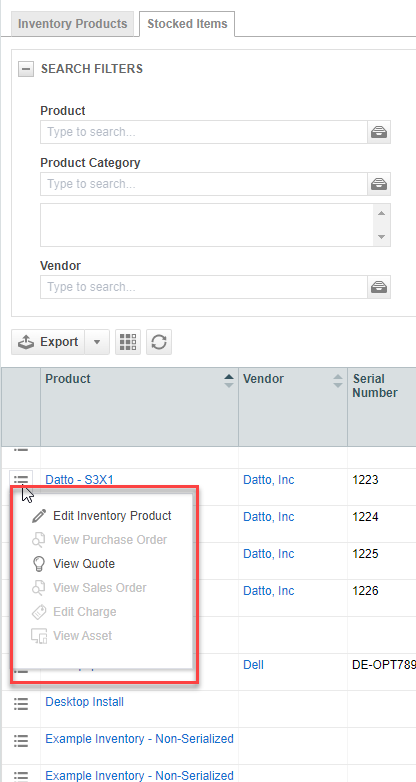Click the category list scroll down arrow
This screenshot has width=416, height=782.
tap(382, 237)
